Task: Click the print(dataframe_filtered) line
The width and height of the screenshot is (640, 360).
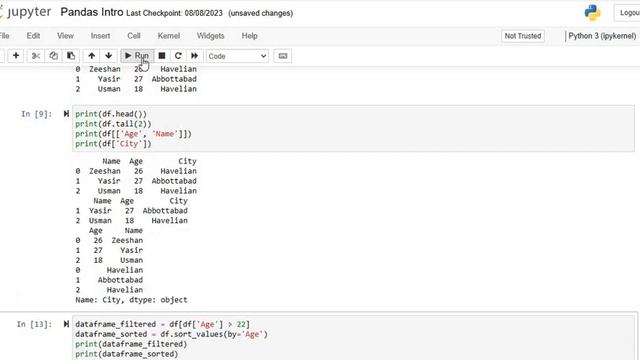Action: pos(131,344)
